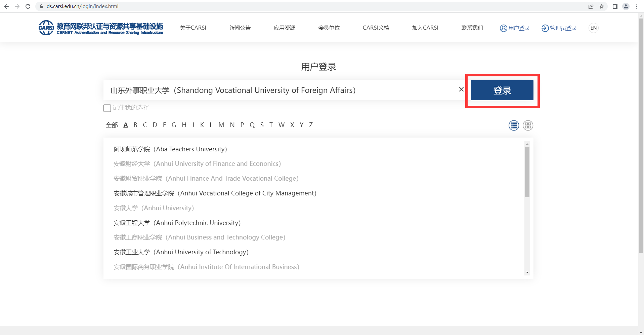The width and height of the screenshot is (644, 335).
Task: Click the browser back arrow
Action: (x=6, y=6)
